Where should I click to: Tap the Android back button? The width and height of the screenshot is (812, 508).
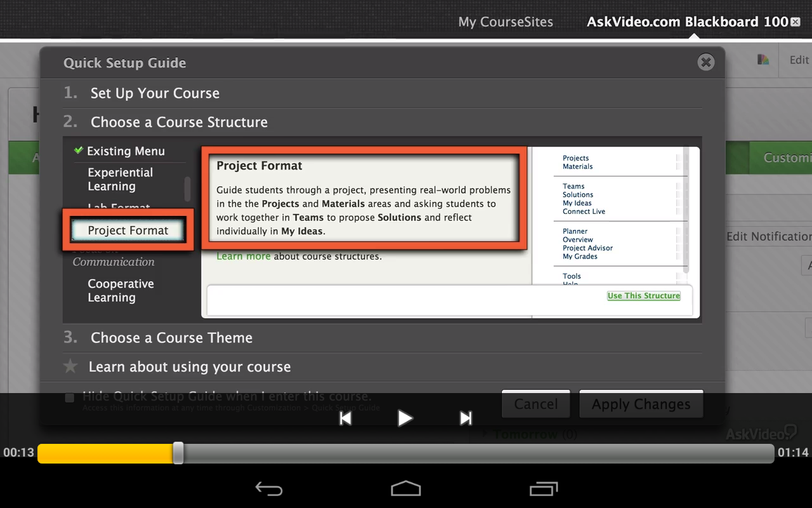(269, 488)
